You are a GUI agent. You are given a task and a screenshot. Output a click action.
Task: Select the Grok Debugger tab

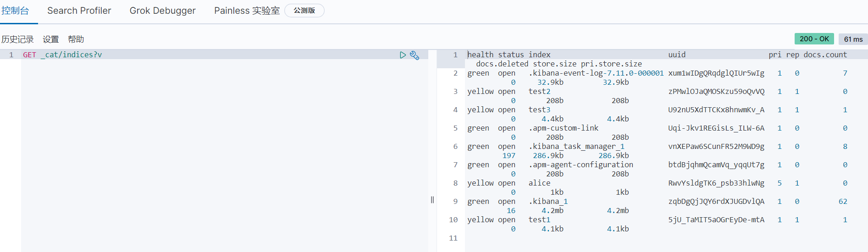coord(162,11)
